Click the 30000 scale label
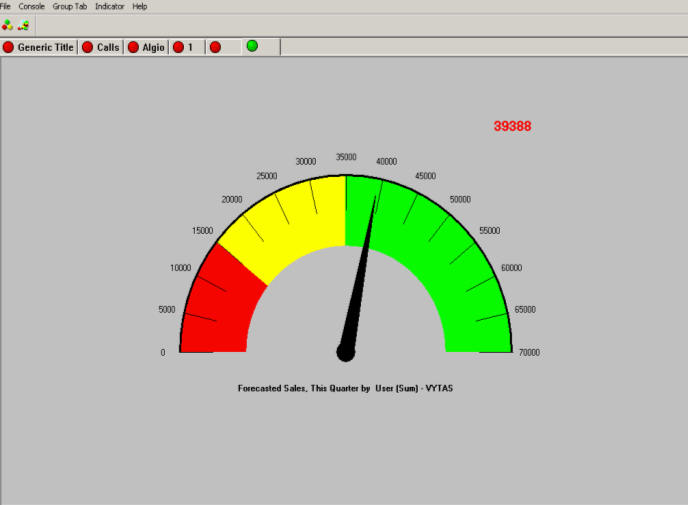This screenshot has width=688, height=505. (306, 161)
